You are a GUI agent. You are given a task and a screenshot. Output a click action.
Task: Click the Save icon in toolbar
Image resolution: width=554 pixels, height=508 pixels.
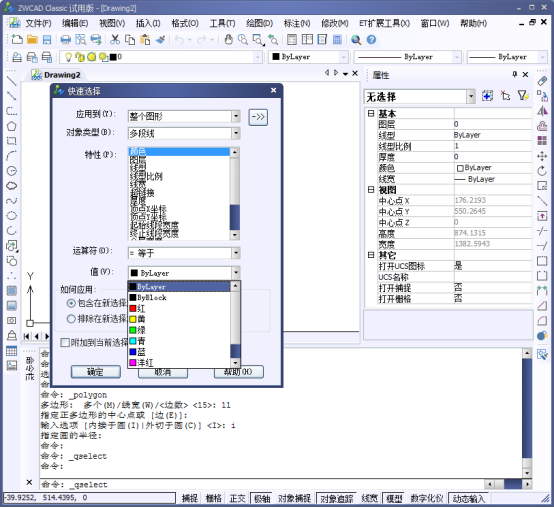tap(47, 40)
